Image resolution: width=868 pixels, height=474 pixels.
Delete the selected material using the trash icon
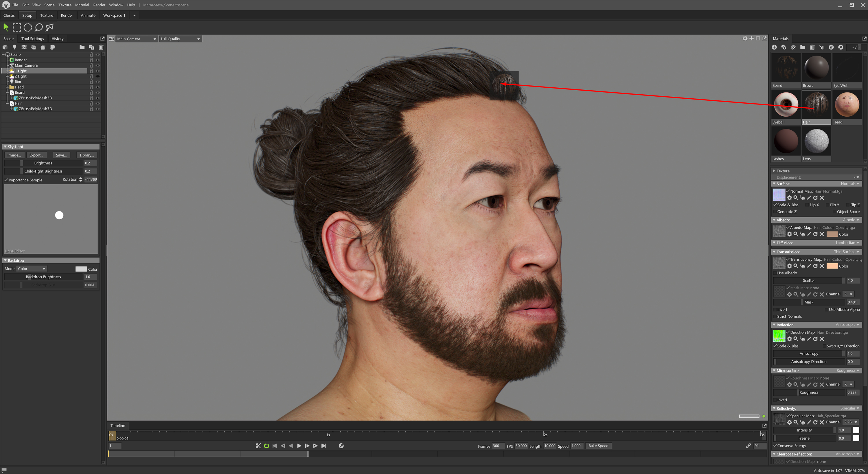click(812, 47)
